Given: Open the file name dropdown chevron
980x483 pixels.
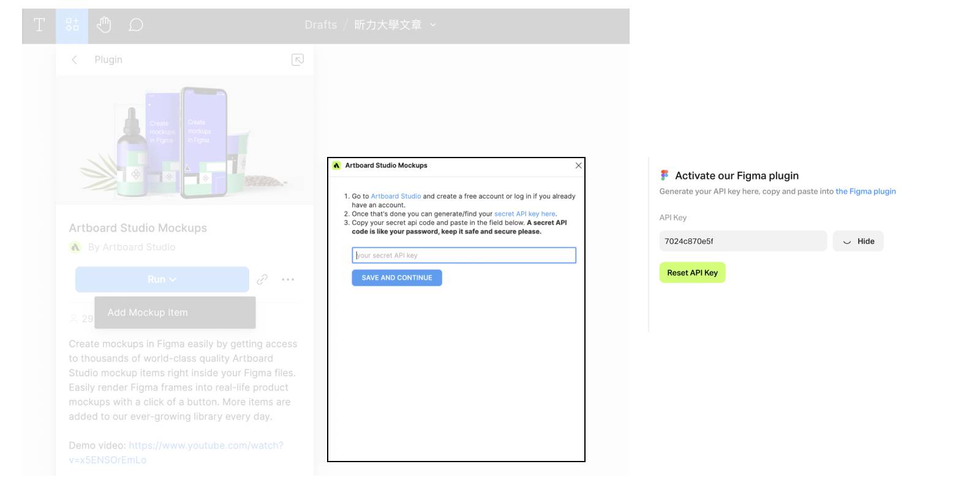Looking at the screenshot, I should click(x=433, y=25).
